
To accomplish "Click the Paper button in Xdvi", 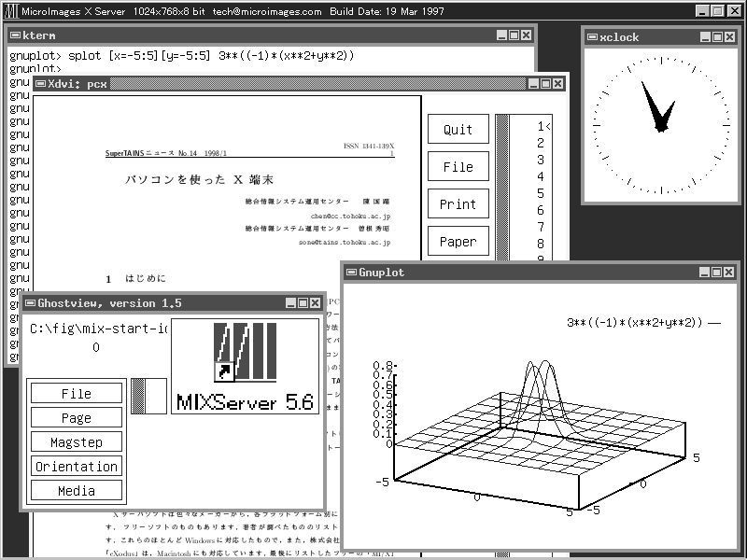I will click(x=458, y=241).
